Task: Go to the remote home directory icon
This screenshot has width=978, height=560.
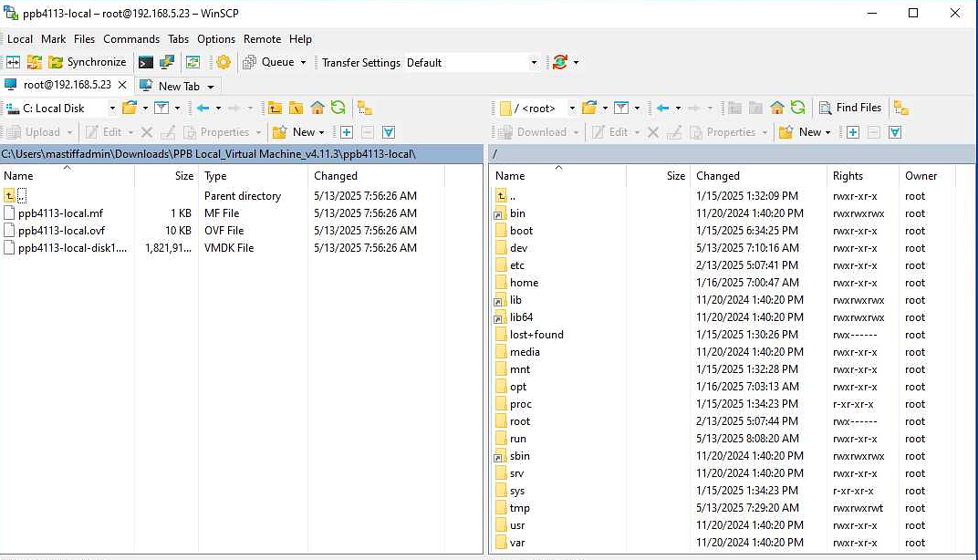Action: pyautogui.click(x=777, y=108)
